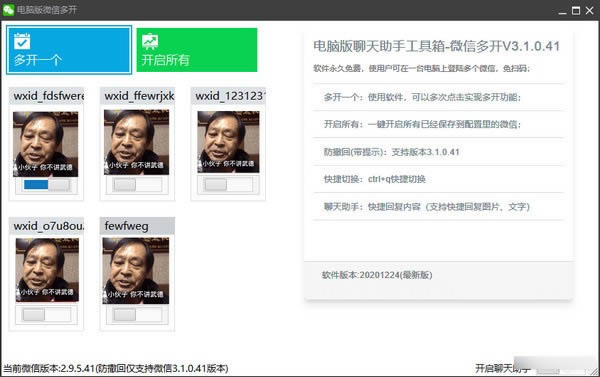Click the 快捷切换 ctrl+q line
Screen dimensions: 600x377
click(x=375, y=179)
